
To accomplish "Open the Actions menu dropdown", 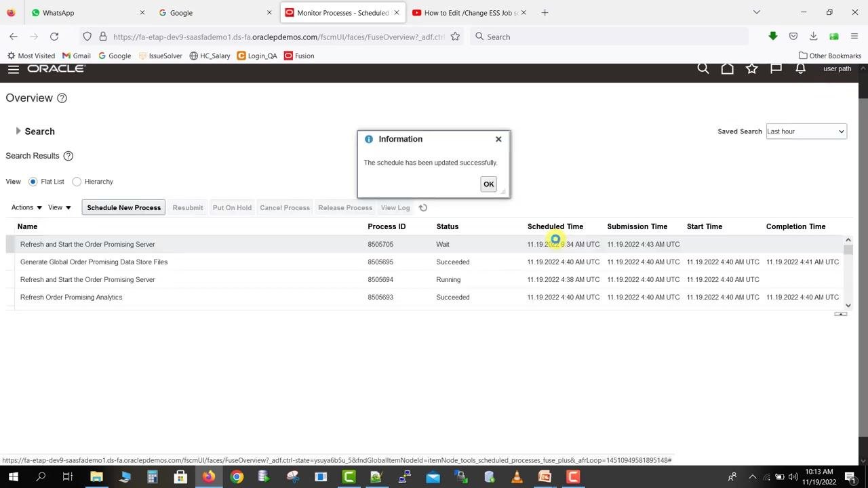I will [x=26, y=207].
